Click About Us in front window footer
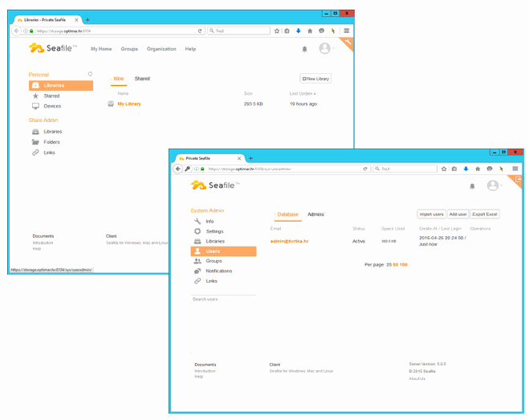Screen dimensions: 529x420 tap(417, 379)
